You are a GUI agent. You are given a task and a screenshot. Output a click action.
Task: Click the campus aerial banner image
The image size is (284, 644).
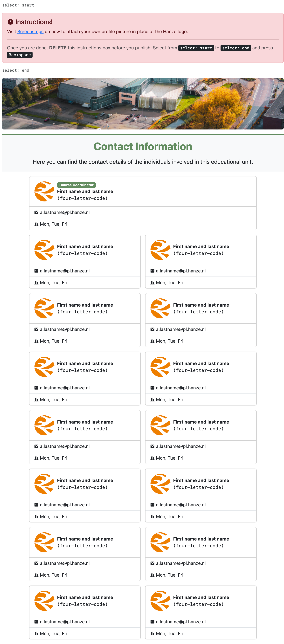pyautogui.click(x=143, y=104)
